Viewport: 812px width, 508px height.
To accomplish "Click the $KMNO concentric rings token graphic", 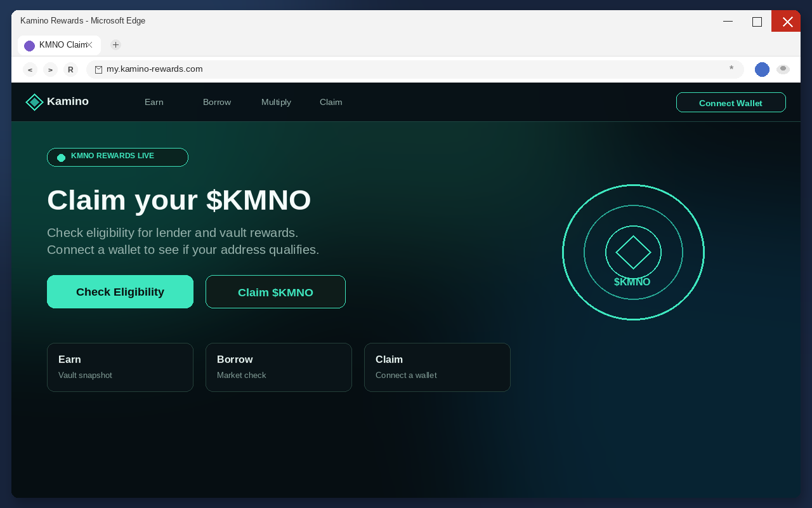I will tap(633, 252).
